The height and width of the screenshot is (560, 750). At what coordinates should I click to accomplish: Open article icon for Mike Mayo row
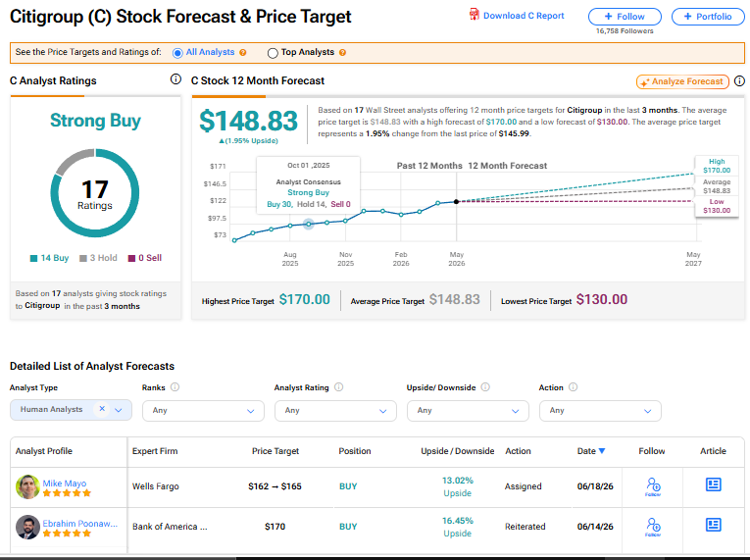tap(713, 484)
